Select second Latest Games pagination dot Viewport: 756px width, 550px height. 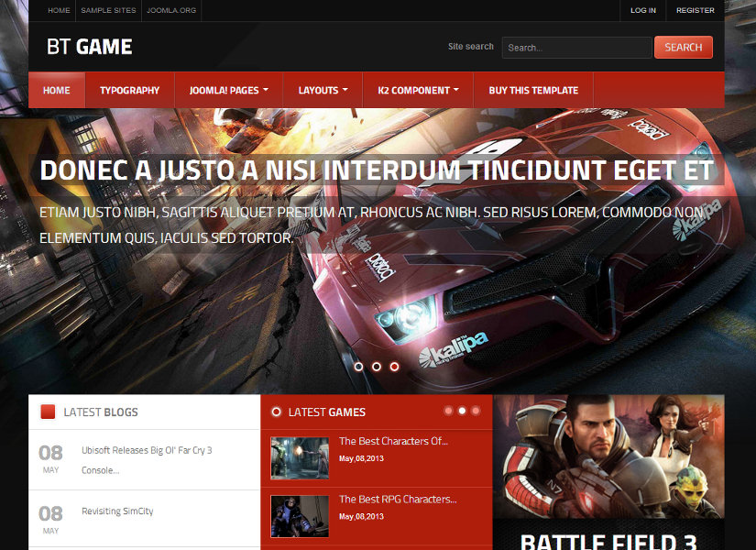[462, 411]
